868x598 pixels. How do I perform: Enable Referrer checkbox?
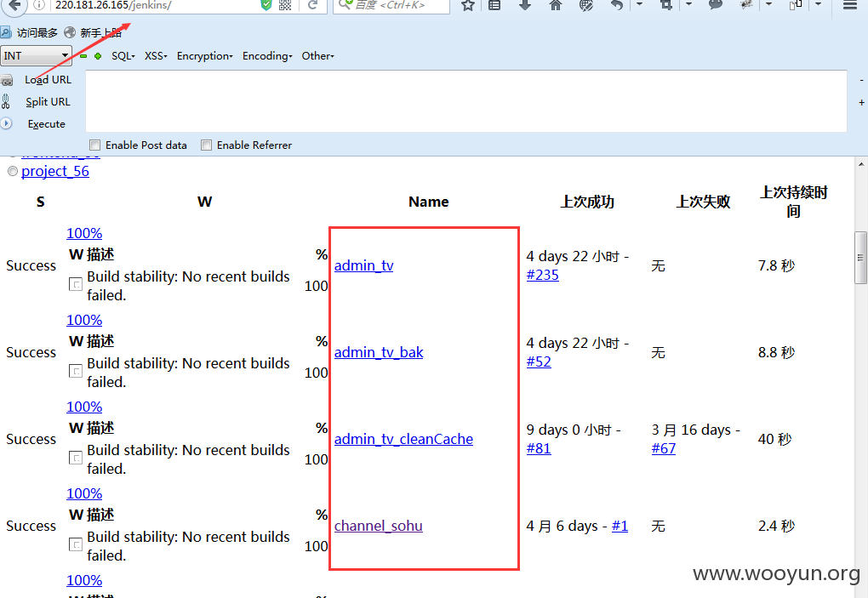[x=207, y=145]
